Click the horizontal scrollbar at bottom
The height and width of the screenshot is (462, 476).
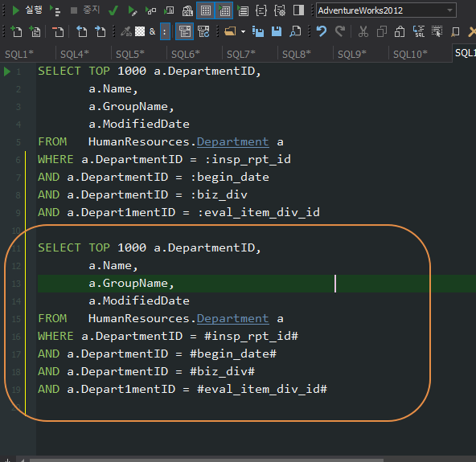pos(207,460)
